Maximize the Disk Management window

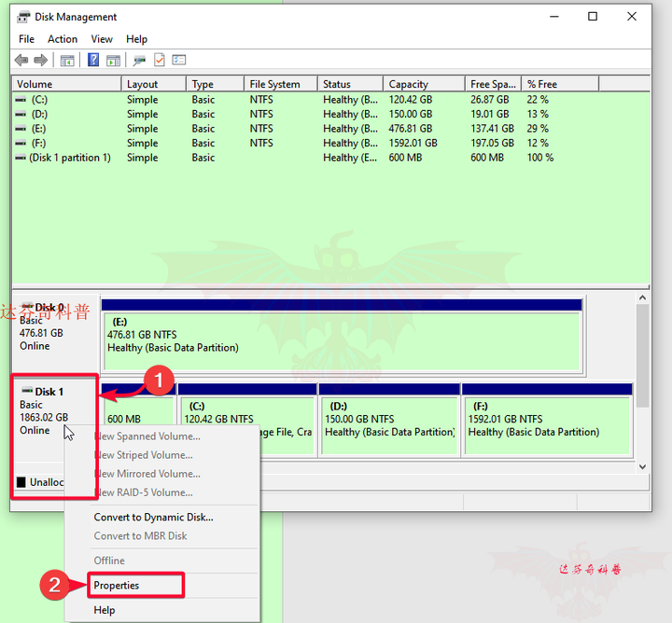click(x=593, y=17)
